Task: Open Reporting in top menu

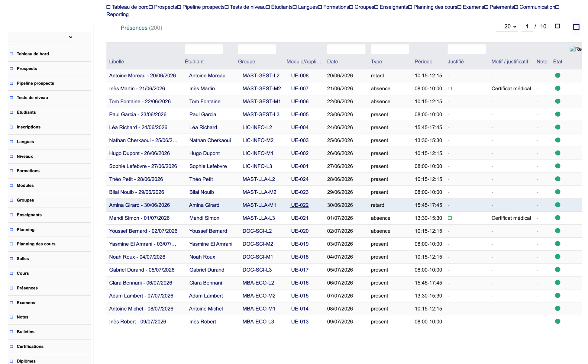Action: pyautogui.click(x=118, y=14)
